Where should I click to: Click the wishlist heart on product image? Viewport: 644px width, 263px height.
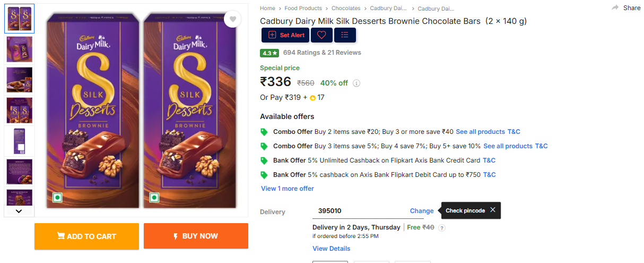(x=232, y=20)
